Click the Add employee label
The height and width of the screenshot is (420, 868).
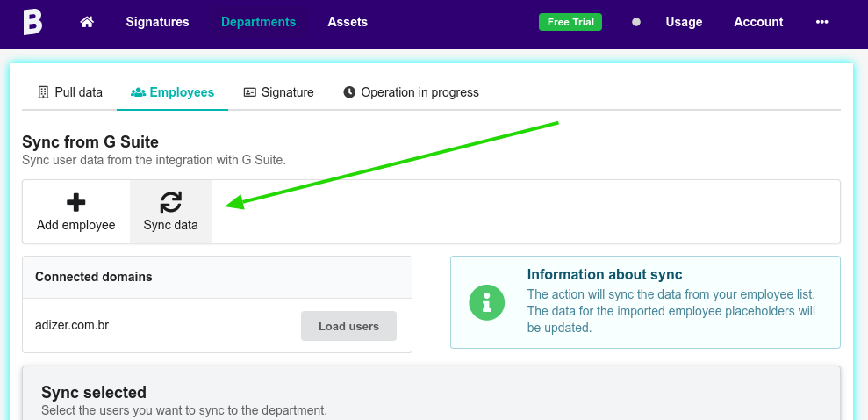point(75,226)
